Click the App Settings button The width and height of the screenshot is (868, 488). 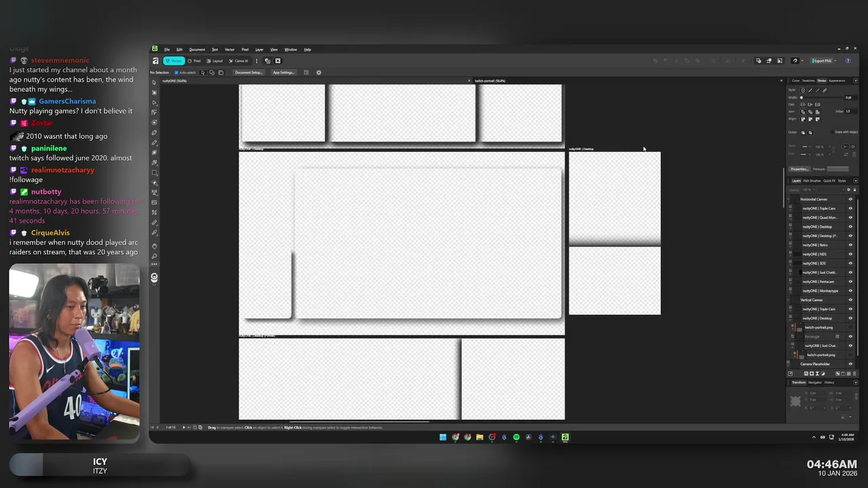283,73
